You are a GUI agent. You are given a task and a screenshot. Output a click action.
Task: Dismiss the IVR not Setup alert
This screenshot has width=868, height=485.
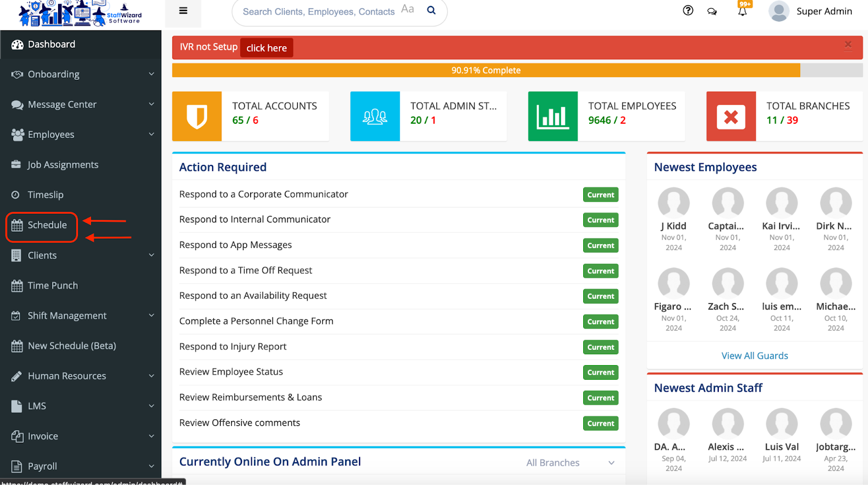[x=848, y=45]
